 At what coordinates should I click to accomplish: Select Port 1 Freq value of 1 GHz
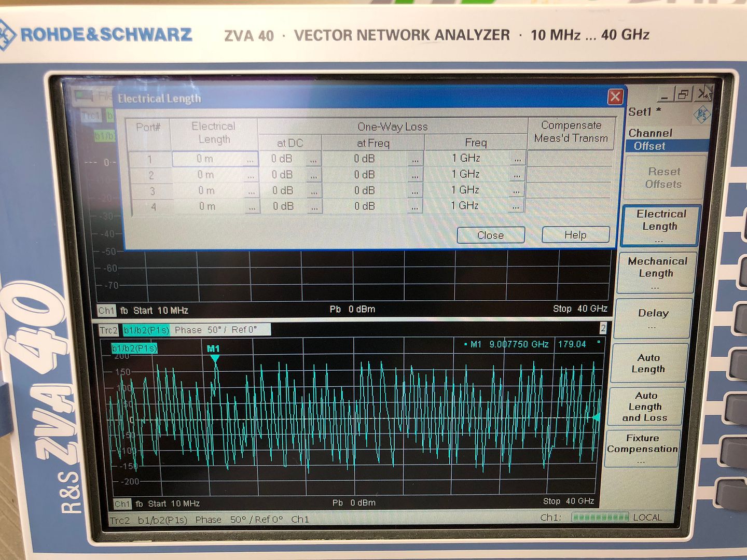point(466,158)
